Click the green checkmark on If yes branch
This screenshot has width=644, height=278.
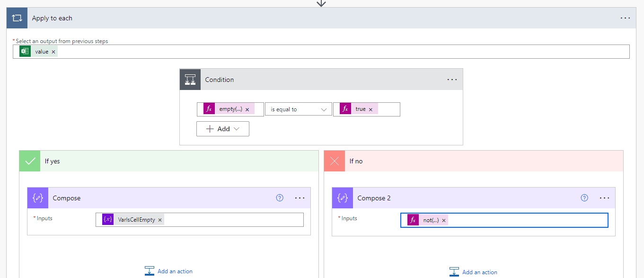(x=29, y=161)
